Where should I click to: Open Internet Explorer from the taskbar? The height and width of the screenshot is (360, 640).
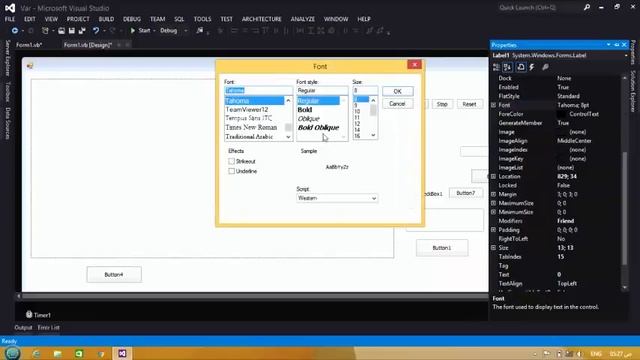pyautogui.click(x=36, y=353)
